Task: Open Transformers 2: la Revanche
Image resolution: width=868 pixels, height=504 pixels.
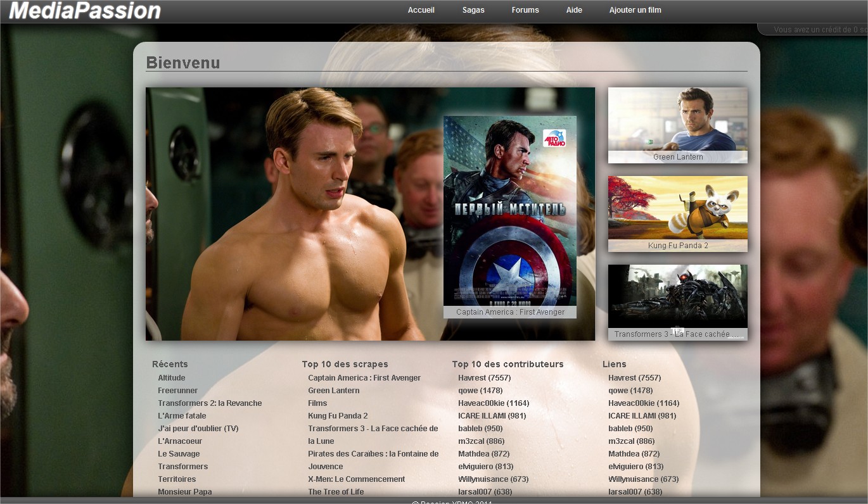Action: click(x=210, y=403)
